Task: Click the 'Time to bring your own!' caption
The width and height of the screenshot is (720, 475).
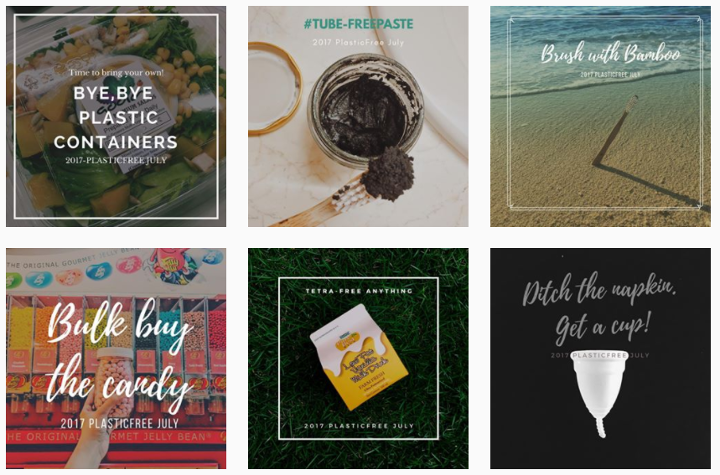Action: point(116,73)
